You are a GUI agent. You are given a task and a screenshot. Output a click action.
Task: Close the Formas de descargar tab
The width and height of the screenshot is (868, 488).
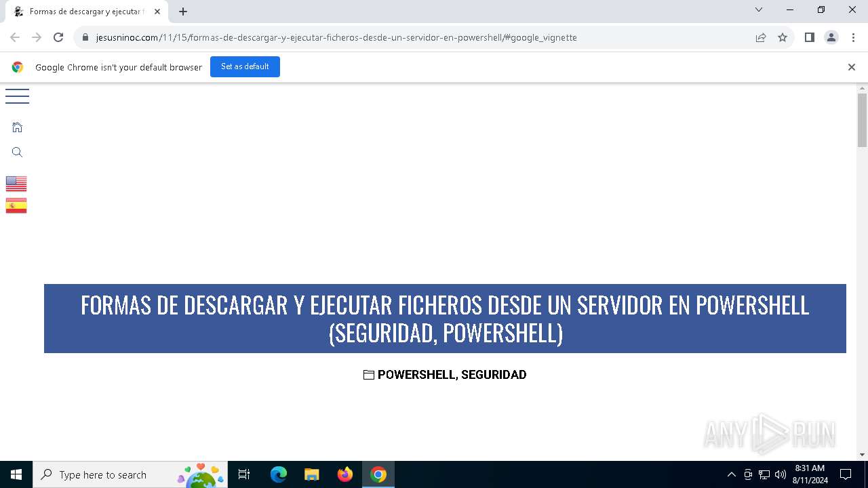tap(157, 12)
